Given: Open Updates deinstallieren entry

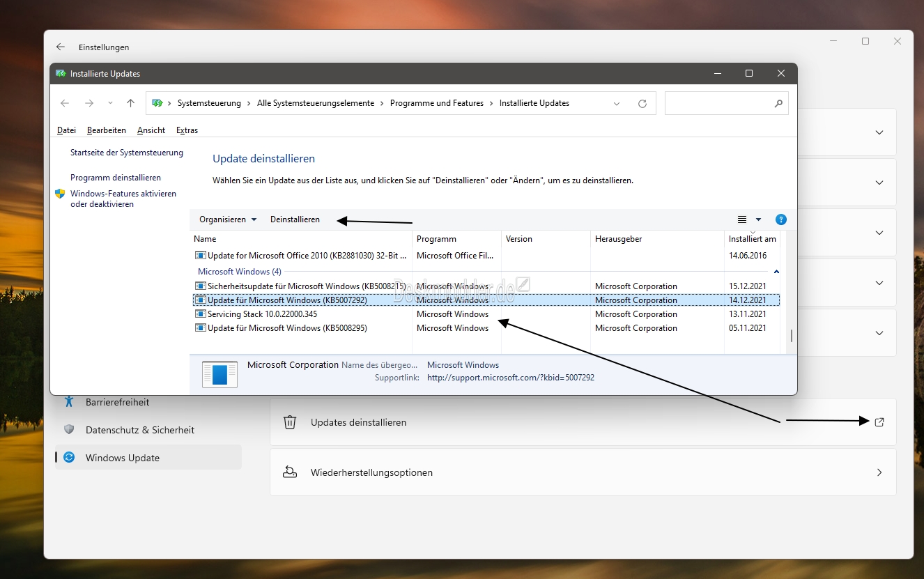Looking at the screenshot, I should (x=583, y=422).
